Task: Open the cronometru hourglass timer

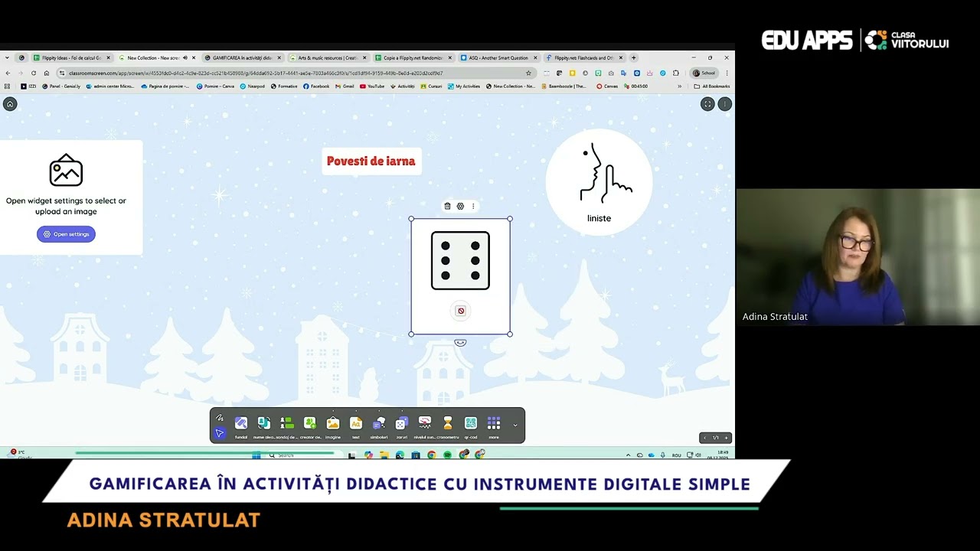Action: click(x=448, y=426)
